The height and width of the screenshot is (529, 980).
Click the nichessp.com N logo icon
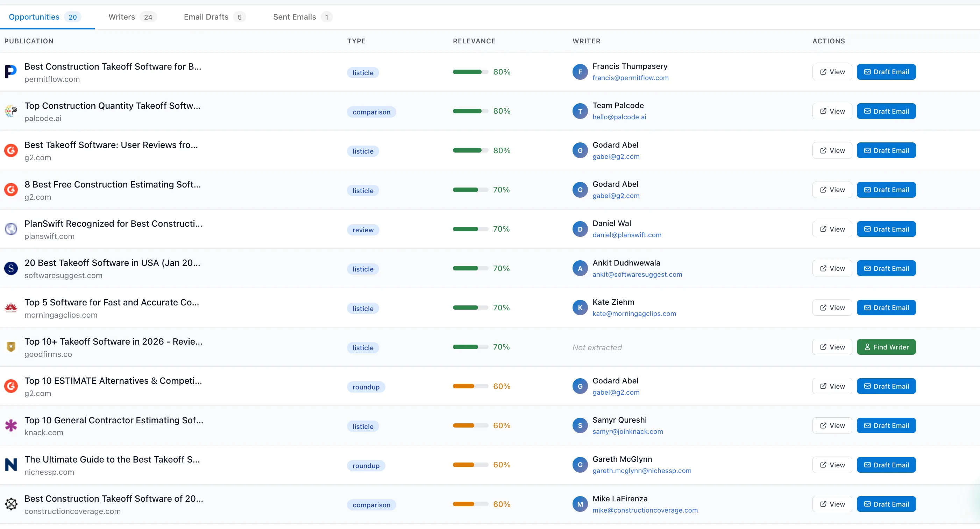coord(10,465)
